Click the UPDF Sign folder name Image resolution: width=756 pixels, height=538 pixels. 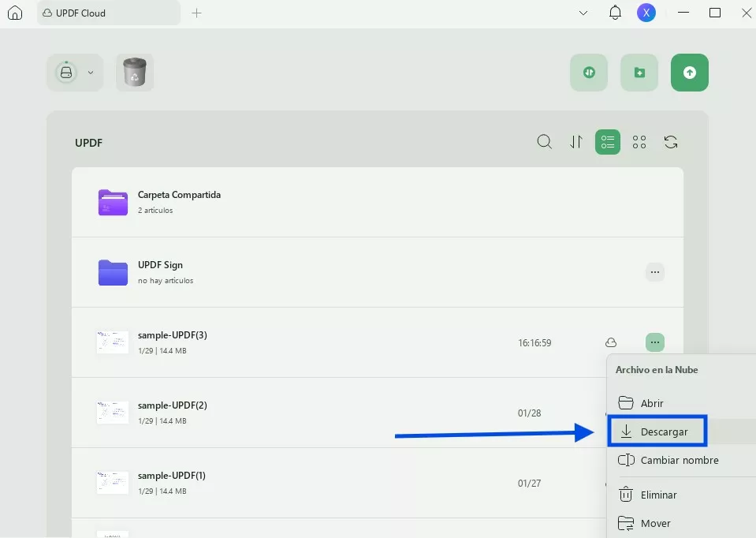point(160,265)
